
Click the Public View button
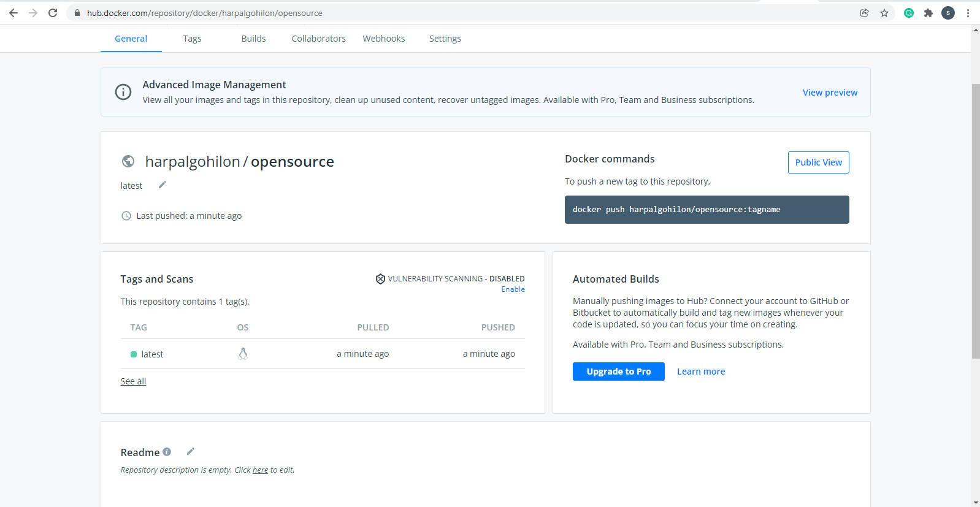[819, 162]
